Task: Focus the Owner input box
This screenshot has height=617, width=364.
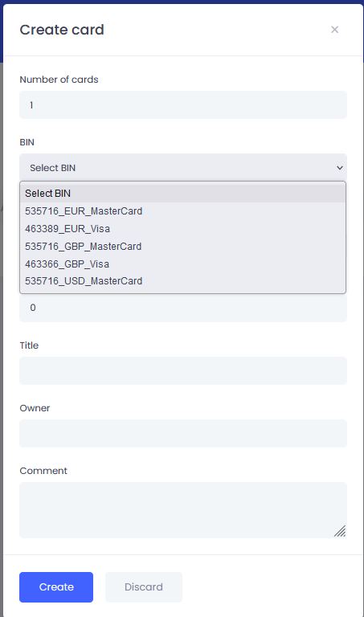Action: point(183,433)
